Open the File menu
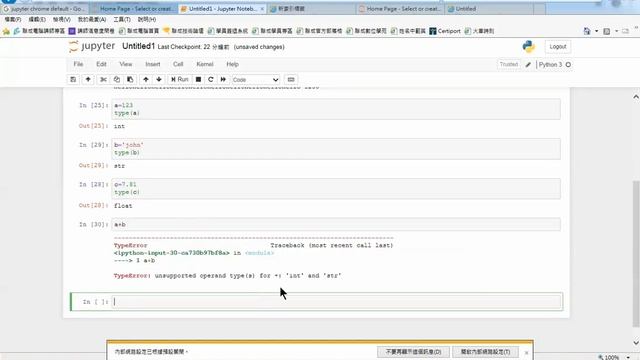Image resolution: width=640 pixels, height=360 pixels. (x=78, y=64)
